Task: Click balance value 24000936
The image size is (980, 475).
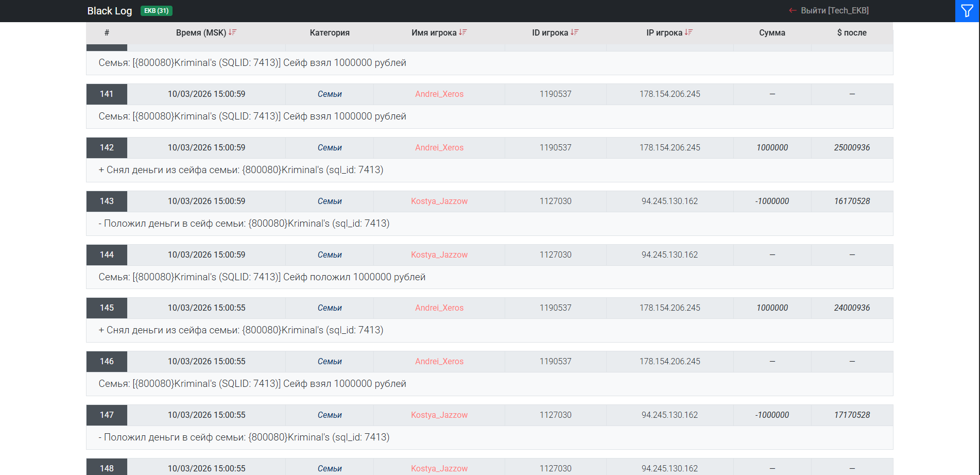Action: [x=852, y=308]
